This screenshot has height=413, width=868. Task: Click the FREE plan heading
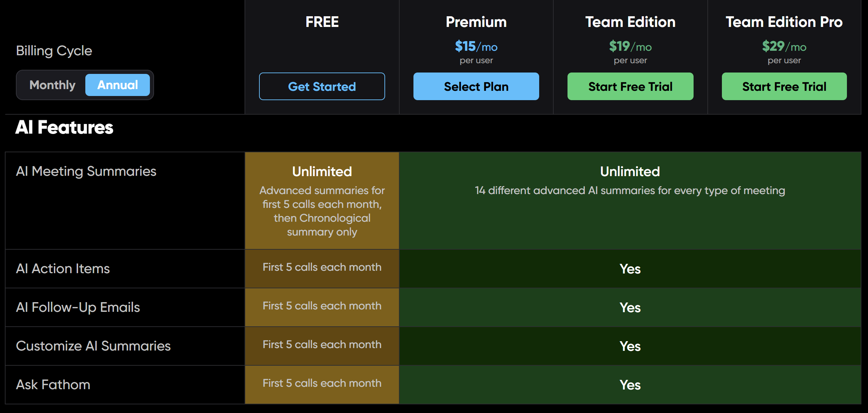[322, 22]
